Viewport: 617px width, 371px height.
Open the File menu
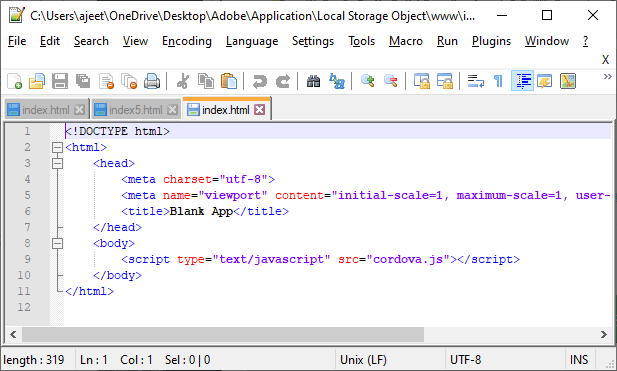coord(17,41)
